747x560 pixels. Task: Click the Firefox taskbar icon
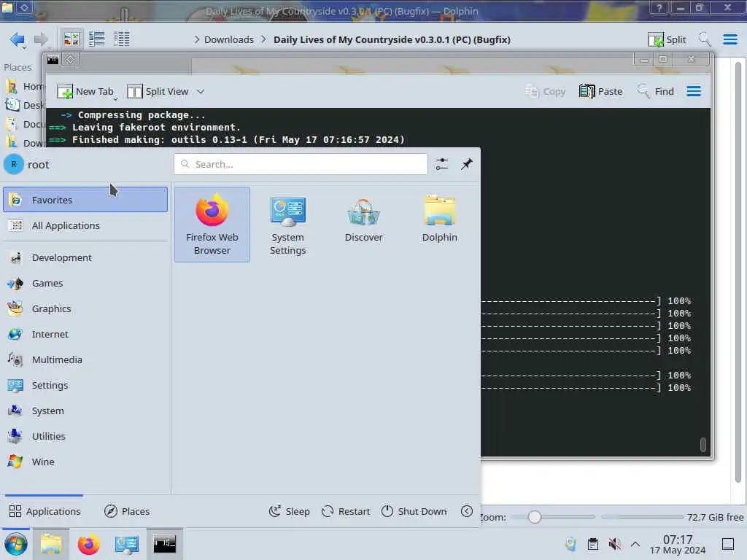pyautogui.click(x=88, y=544)
